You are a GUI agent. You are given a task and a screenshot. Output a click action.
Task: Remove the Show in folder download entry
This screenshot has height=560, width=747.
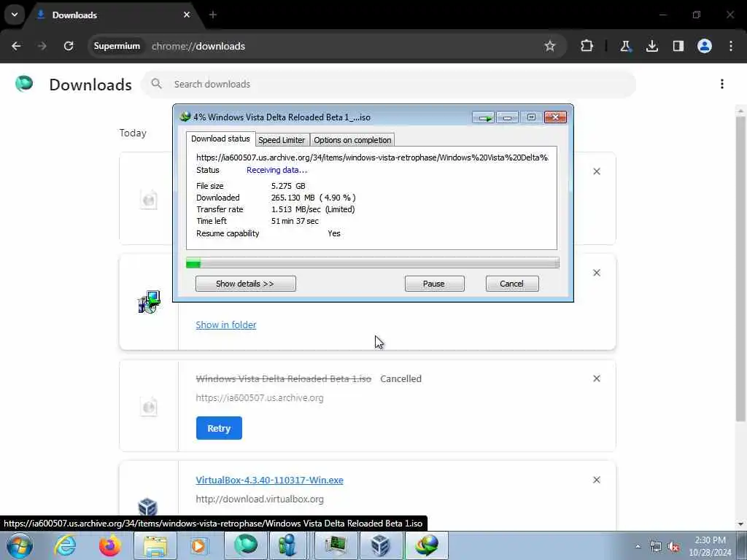click(597, 273)
